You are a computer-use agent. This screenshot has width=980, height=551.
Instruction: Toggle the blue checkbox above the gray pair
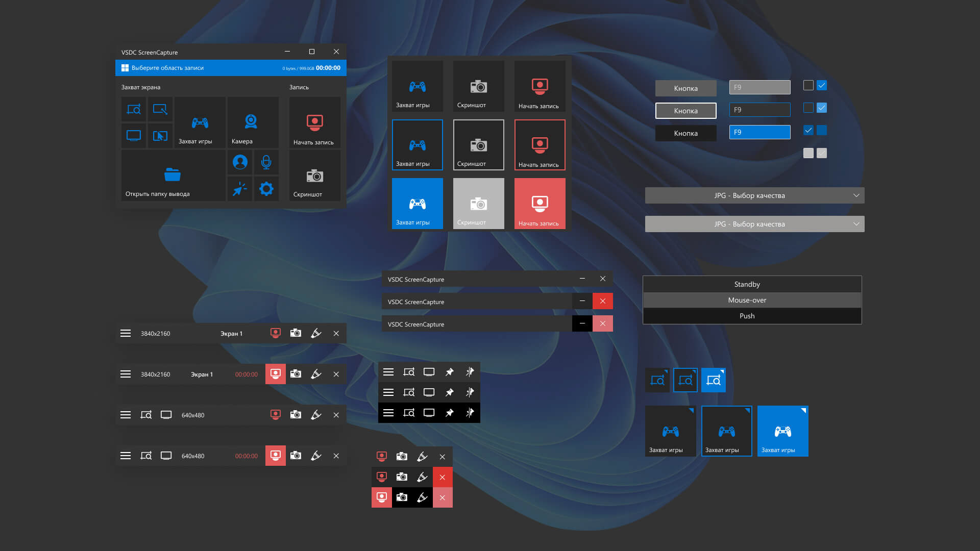click(808, 131)
